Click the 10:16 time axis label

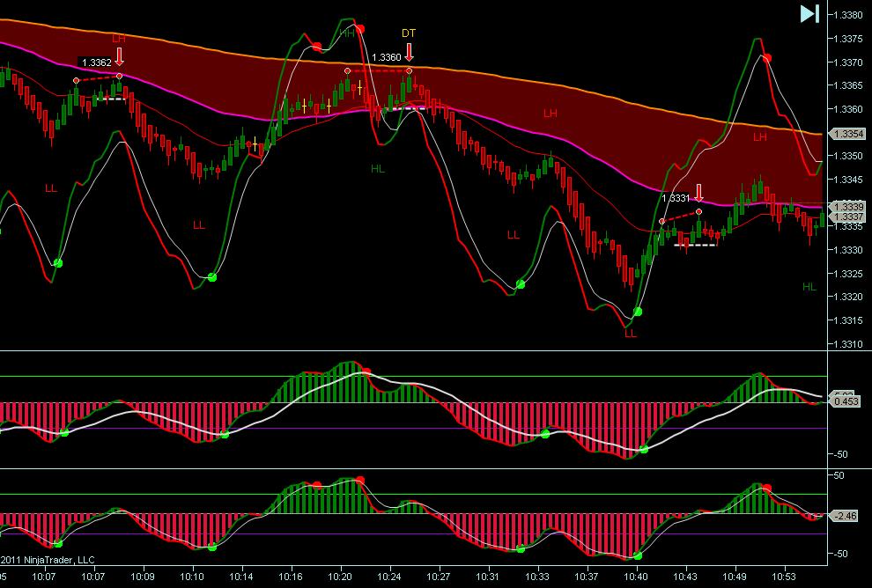click(291, 577)
